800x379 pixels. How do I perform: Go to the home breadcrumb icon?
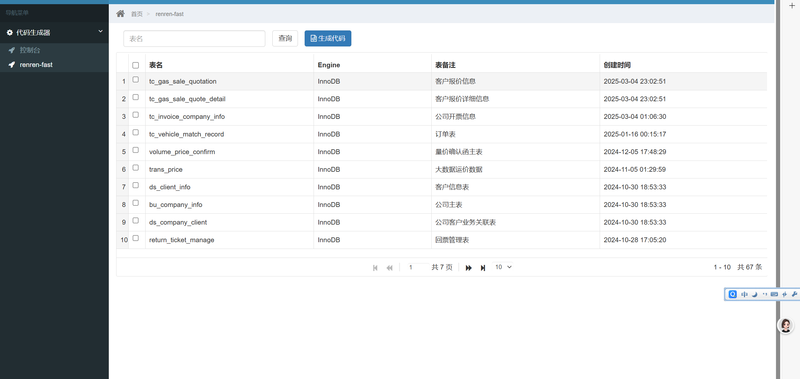120,14
